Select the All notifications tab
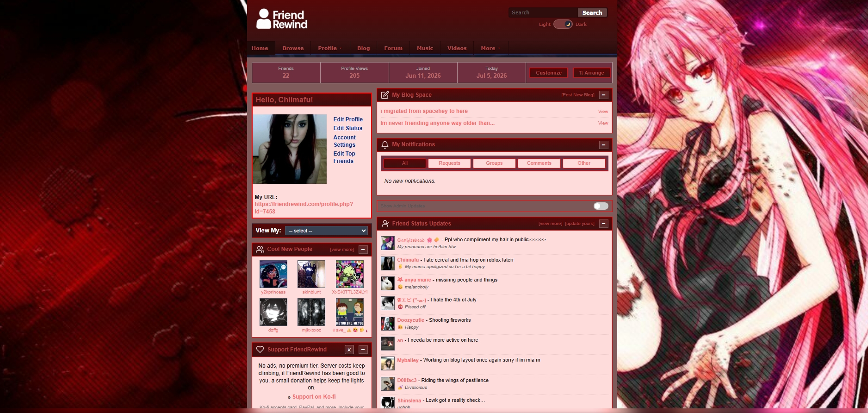The width and height of the screenshot is (868, 413). pos(405,163)
